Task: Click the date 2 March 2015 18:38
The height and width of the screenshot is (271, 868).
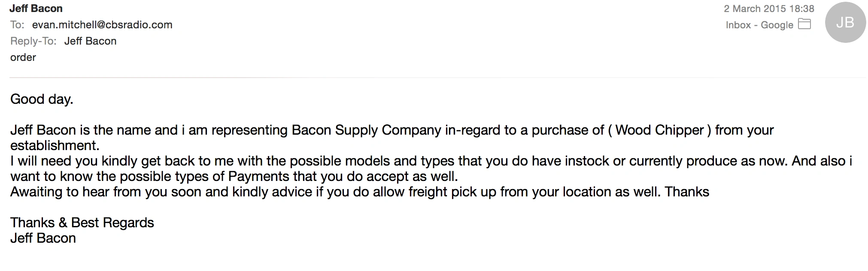Action: (x=769, y=9)
